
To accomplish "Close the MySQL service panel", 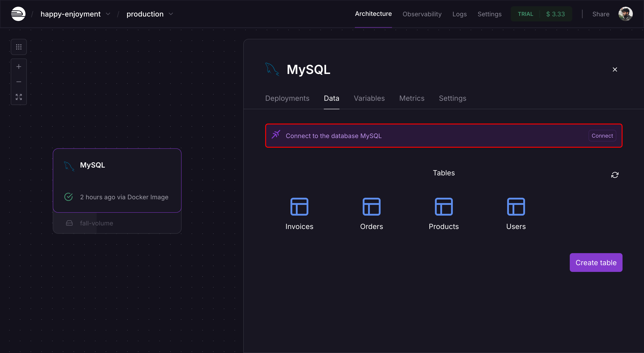I will coord(615,69).
